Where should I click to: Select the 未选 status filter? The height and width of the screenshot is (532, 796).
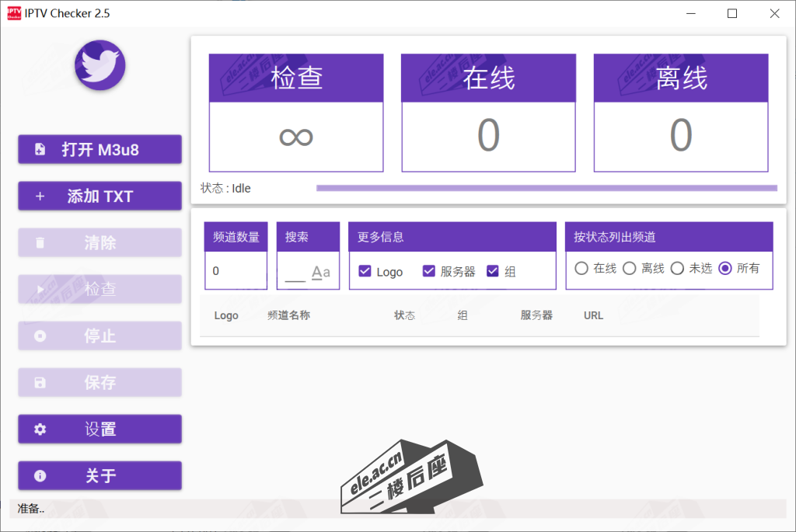click(677, 268)
